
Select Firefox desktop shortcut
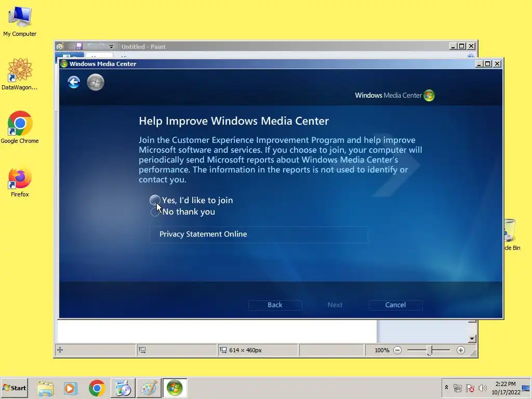(x=20, y=182)
